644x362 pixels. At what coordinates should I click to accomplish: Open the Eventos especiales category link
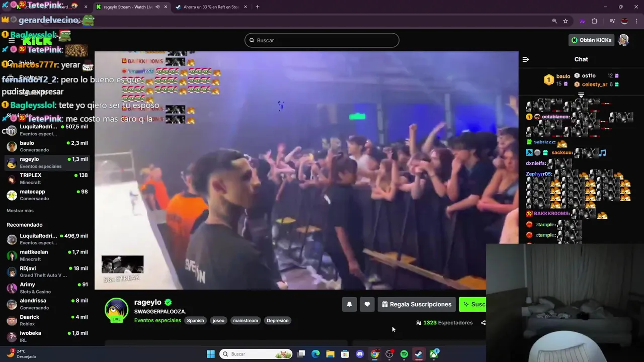(x=157, y=320)
